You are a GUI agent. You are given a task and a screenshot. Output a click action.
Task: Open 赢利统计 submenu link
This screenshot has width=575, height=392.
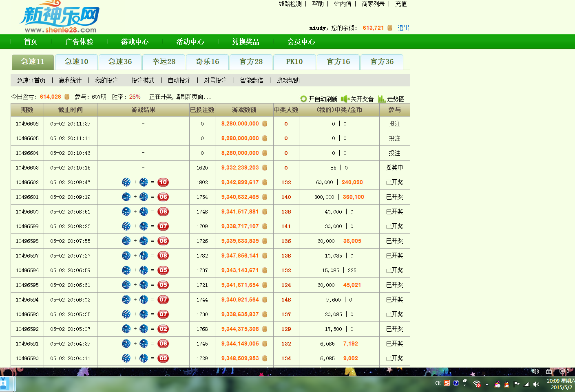pos(70,80)
